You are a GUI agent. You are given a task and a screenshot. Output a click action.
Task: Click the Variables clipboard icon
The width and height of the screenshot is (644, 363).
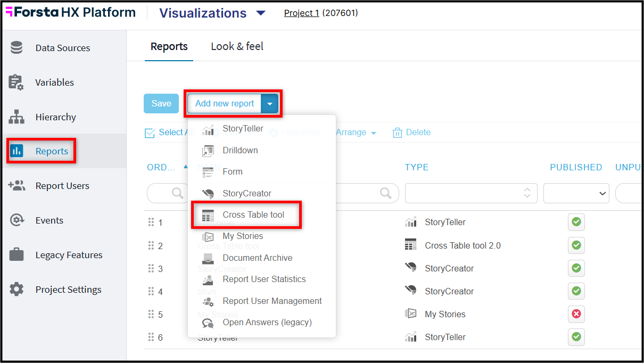[16, 82]
